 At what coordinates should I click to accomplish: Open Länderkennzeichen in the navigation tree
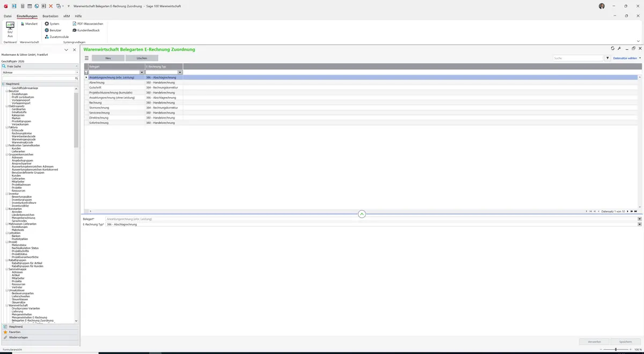24,215
